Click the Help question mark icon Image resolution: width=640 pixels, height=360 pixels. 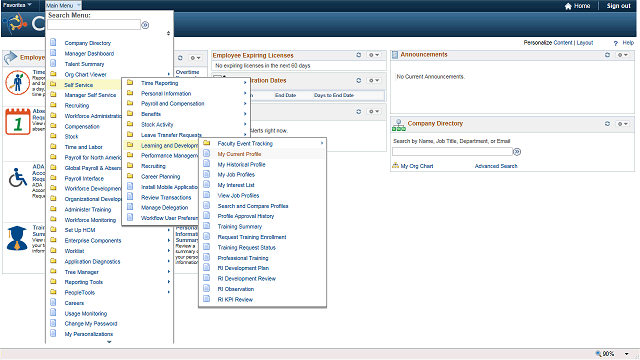[x=616, y=43]
